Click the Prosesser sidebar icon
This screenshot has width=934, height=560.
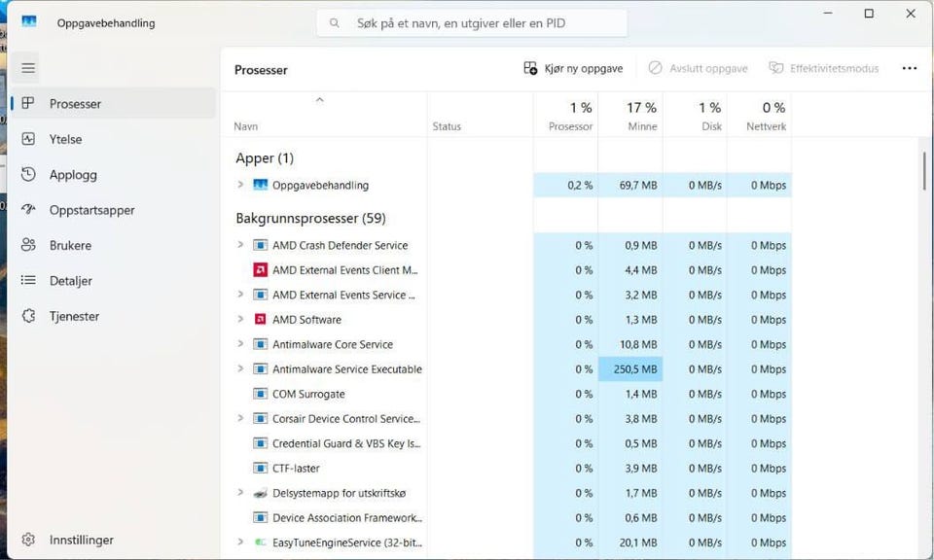28,103
